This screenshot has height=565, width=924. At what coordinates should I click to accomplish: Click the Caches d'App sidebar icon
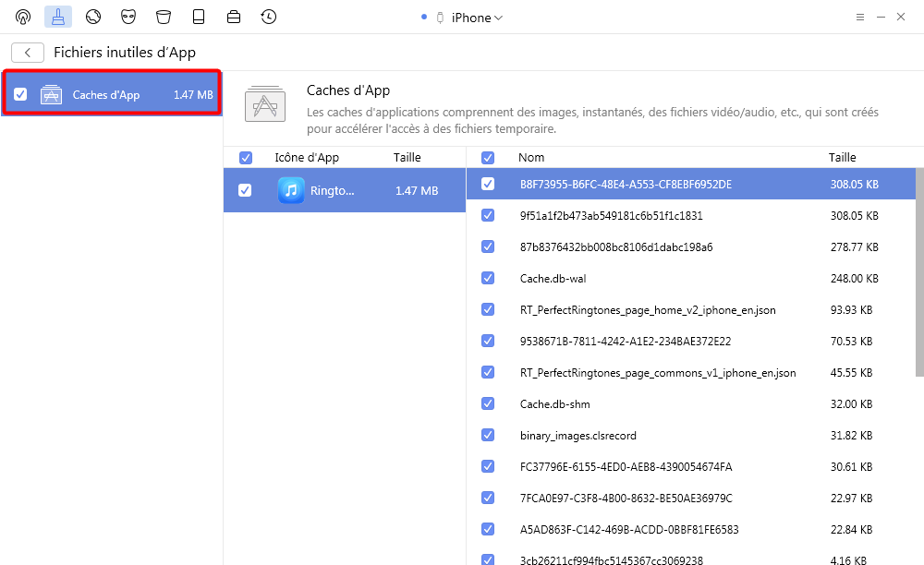(51, 94)
